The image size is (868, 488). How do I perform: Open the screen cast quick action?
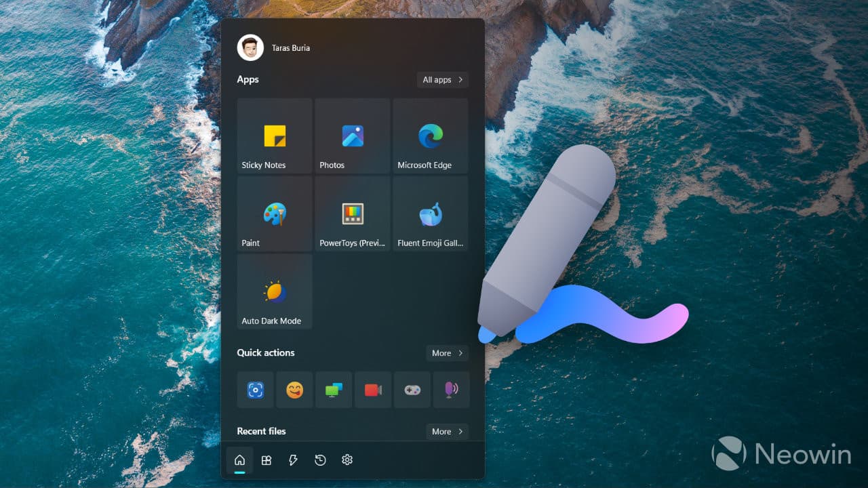click(x=334, y=390)
